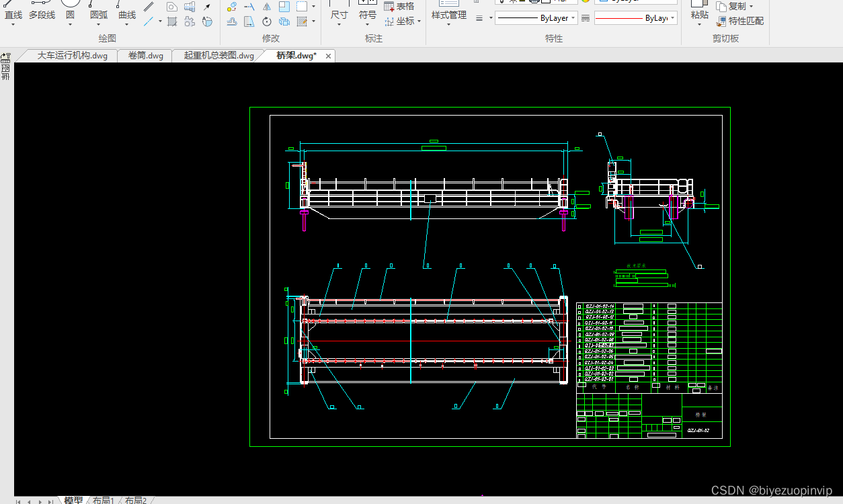843x504 pixels.
Task: Click the linetype pattern icon before red ByLayer
Action: pyautogui.click(x=586, y=18)
